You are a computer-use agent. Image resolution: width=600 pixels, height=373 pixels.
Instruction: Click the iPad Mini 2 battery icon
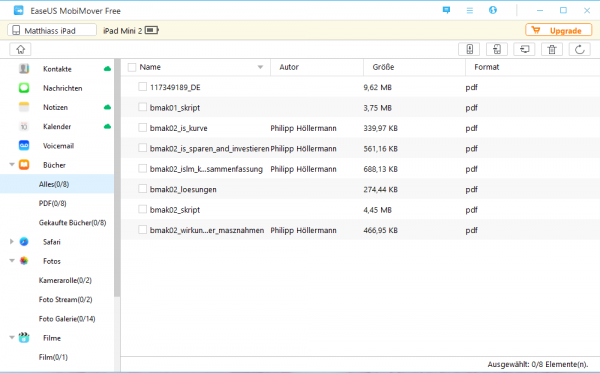[x=152, y=30]
